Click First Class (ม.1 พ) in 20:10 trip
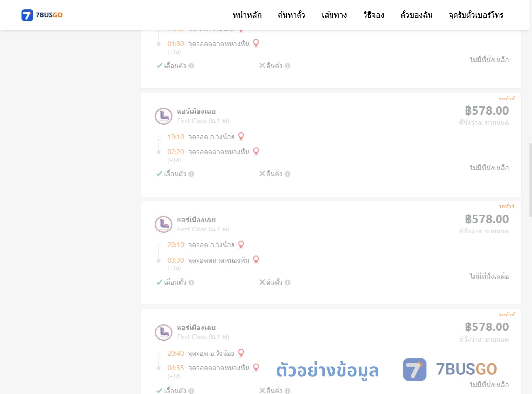 click(203, 229)
